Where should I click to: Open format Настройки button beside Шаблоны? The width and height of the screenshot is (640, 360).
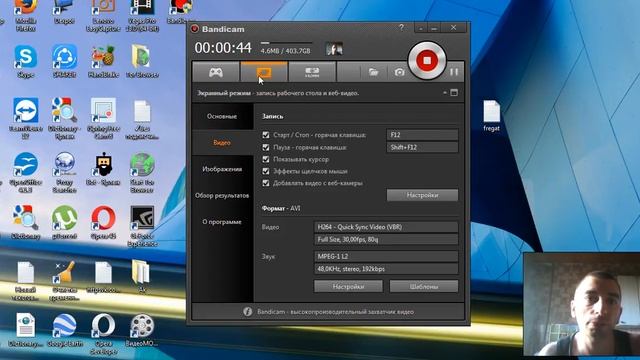pyautogui.click(x=348, y=287)
